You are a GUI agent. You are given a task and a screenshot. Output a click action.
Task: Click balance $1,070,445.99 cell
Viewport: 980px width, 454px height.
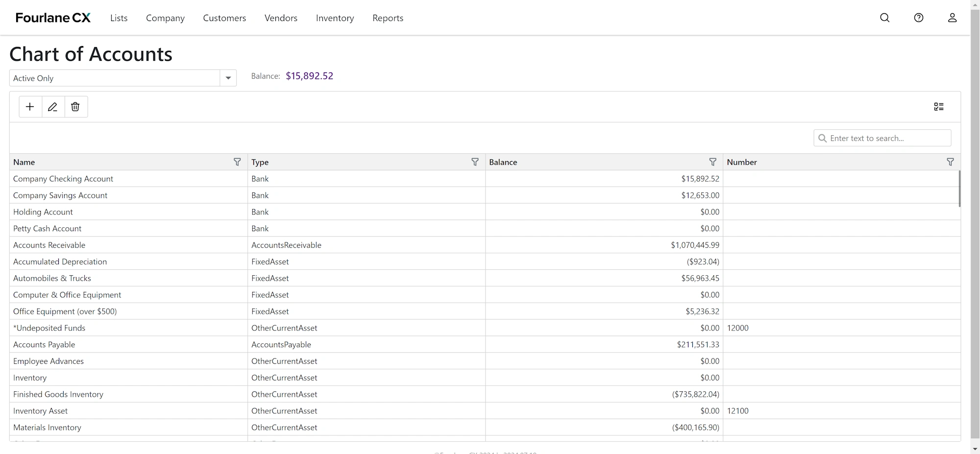pyautogui.click(x=604, y=245)
